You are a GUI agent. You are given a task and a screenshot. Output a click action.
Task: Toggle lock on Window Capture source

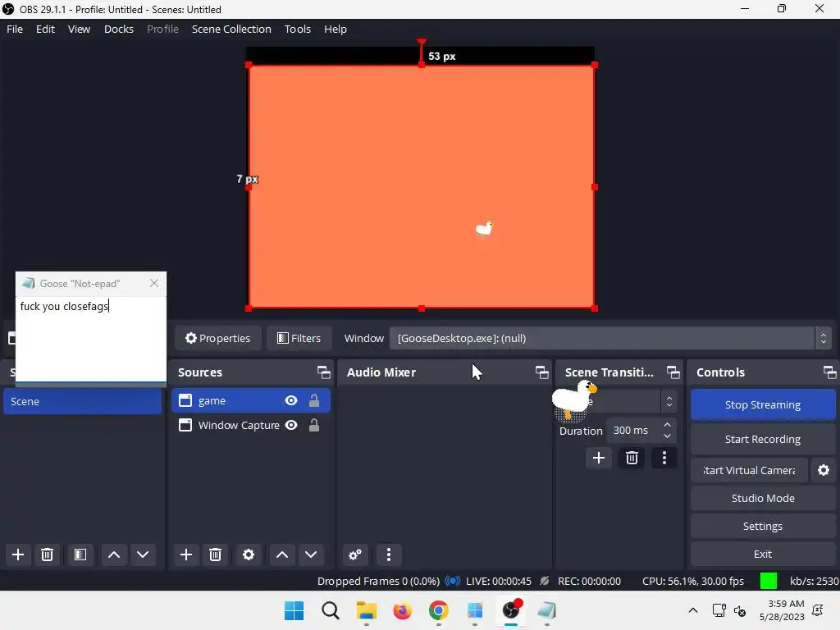click(314, 426)
